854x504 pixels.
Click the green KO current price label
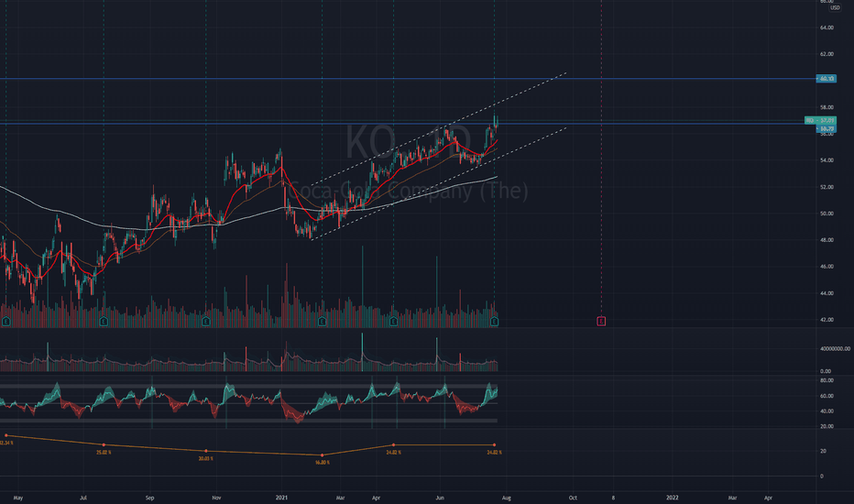(x=821, y=120)
